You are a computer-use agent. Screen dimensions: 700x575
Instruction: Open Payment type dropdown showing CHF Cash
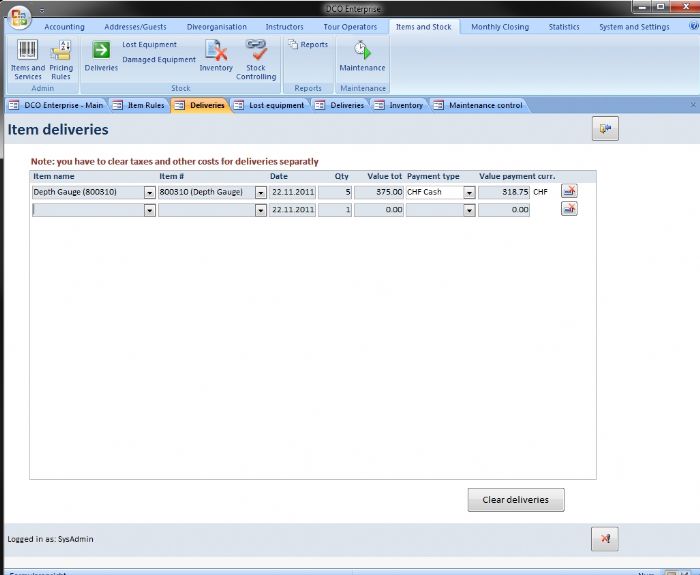(x=469, y=192)
